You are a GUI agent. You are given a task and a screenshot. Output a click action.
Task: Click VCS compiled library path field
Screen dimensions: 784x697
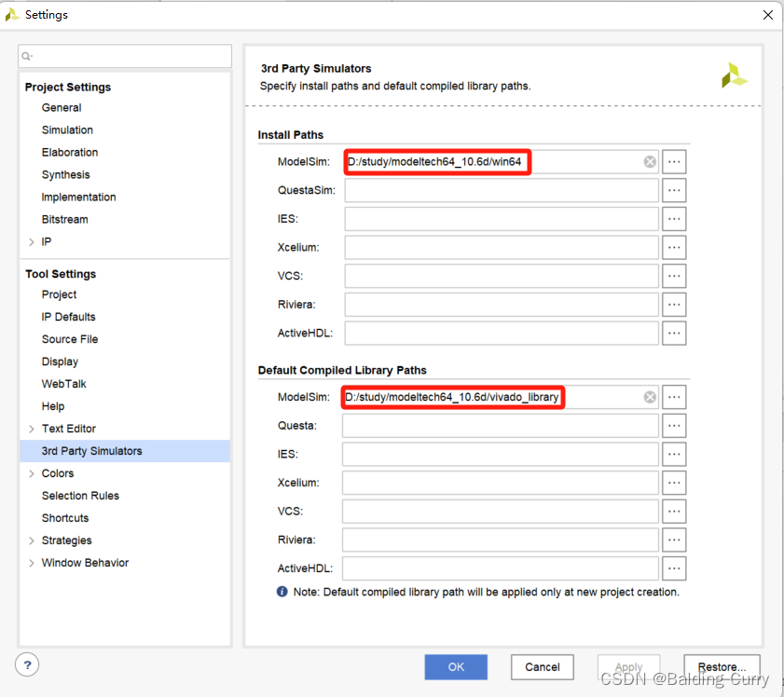501,512
